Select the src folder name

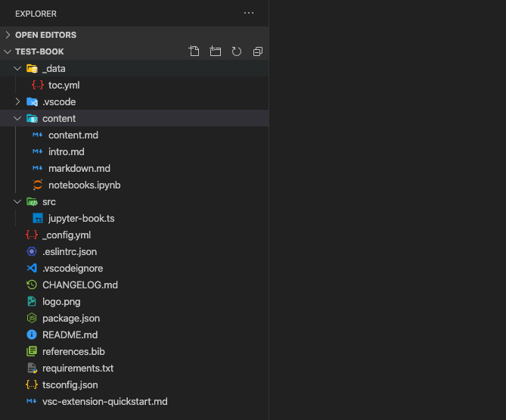point(49,202)
